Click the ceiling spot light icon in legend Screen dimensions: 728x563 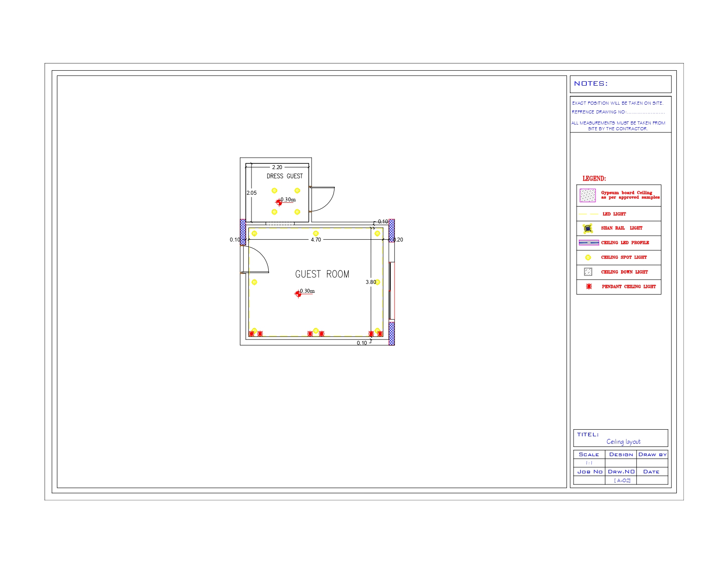coord(587,257)
